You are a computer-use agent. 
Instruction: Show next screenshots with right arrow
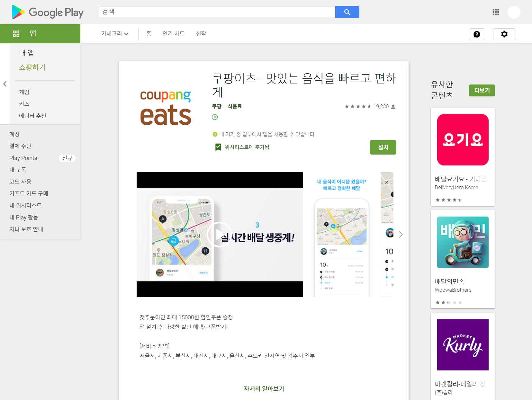tap(401, 235)
